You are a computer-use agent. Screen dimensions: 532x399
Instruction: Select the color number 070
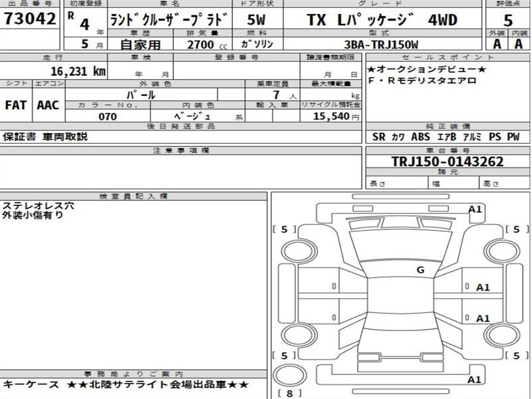(108, 116)
